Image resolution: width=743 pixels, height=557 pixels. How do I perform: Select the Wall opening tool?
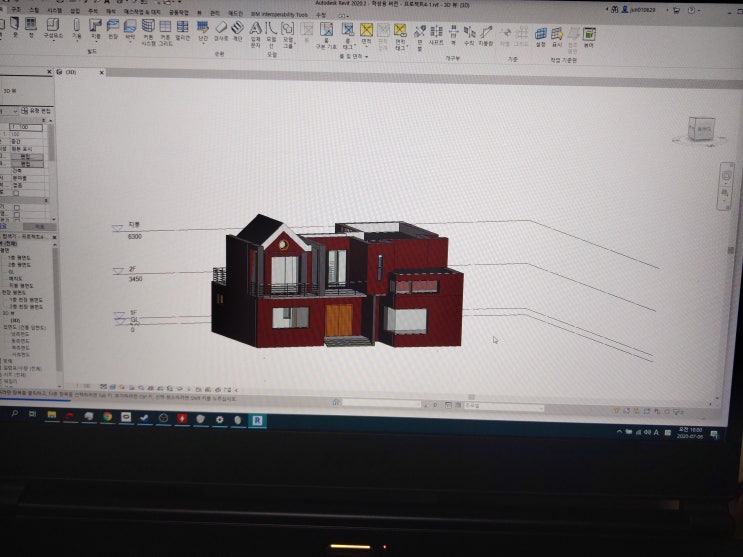click(x=453, y=36)
